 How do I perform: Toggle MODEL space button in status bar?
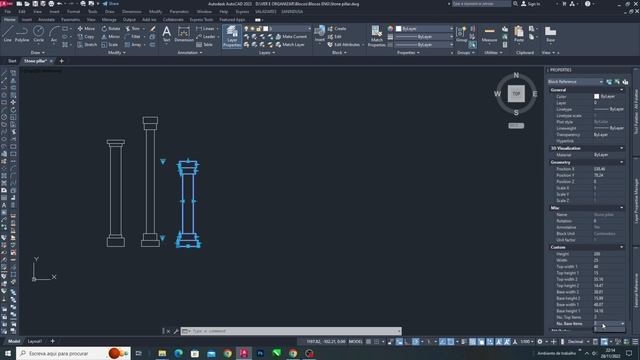point(355,341)
